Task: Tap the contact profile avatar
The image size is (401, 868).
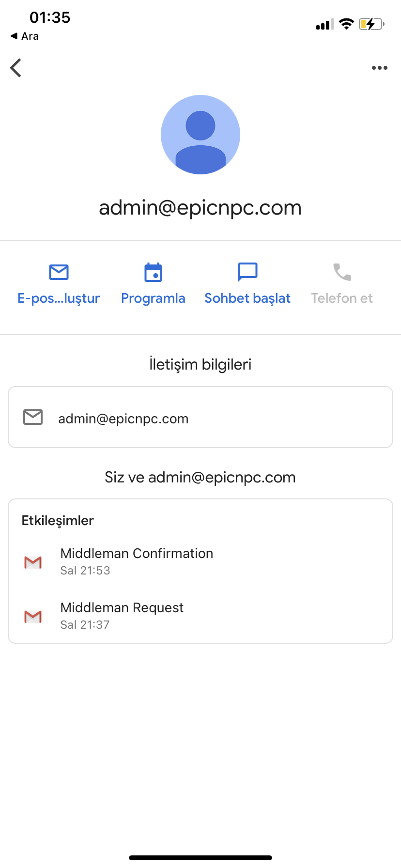Action: coord(200,135)
